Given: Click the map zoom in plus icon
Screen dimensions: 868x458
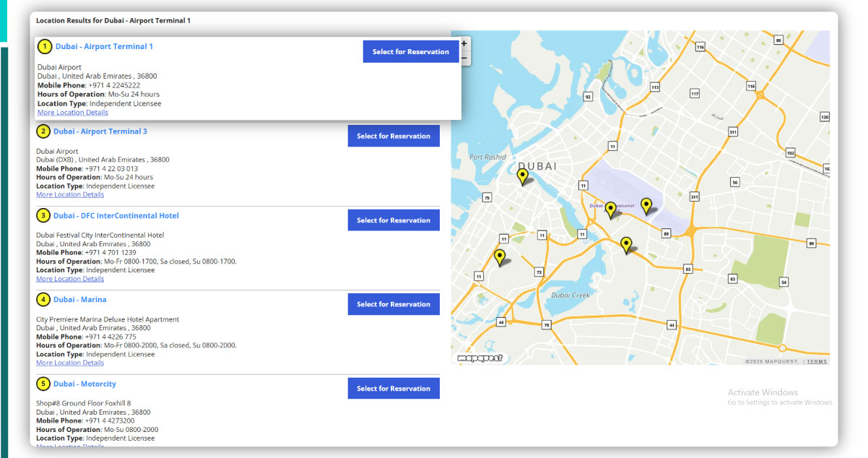Looking at the screenshot, I should coord(463,43).
